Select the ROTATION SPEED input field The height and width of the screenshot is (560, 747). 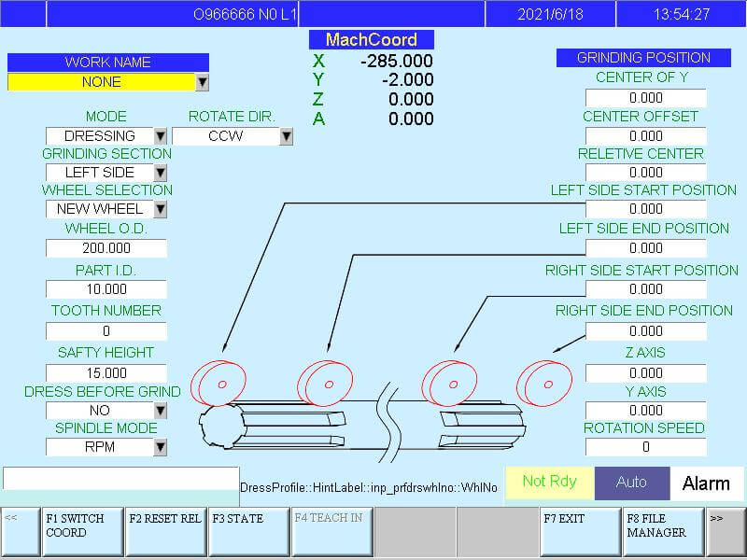646,447
